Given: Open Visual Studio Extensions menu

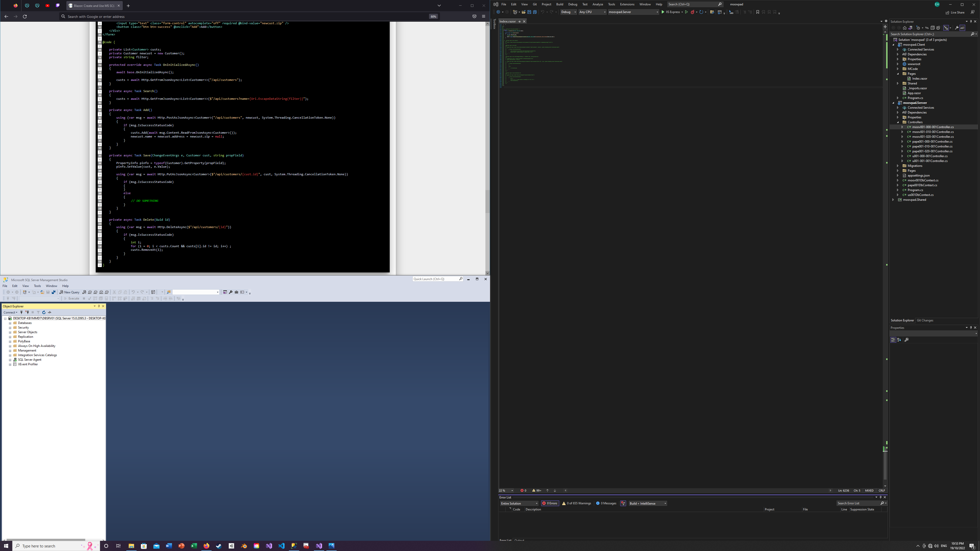Looking at the screenshot, I should [627, 4].
